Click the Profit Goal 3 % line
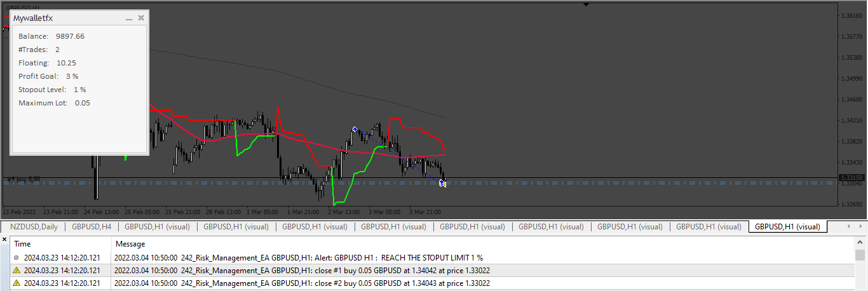The image size is (868, 291). coord(48,76)
